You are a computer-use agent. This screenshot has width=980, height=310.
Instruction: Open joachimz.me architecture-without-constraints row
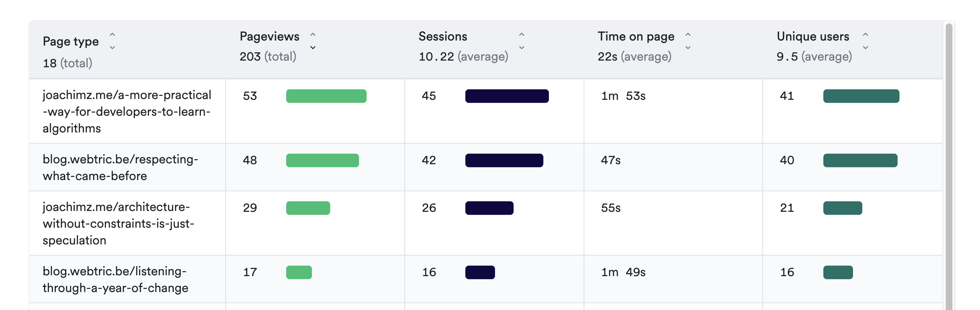[x=118, y=224]
